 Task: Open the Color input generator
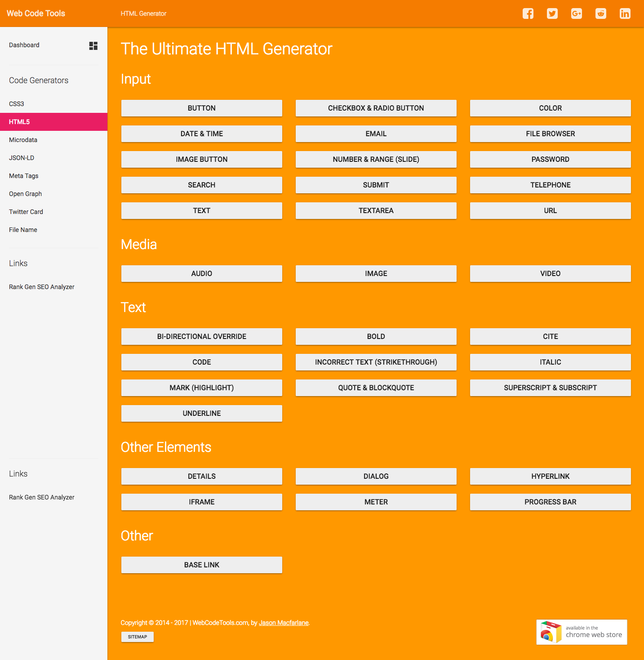[x=551, y=108]
